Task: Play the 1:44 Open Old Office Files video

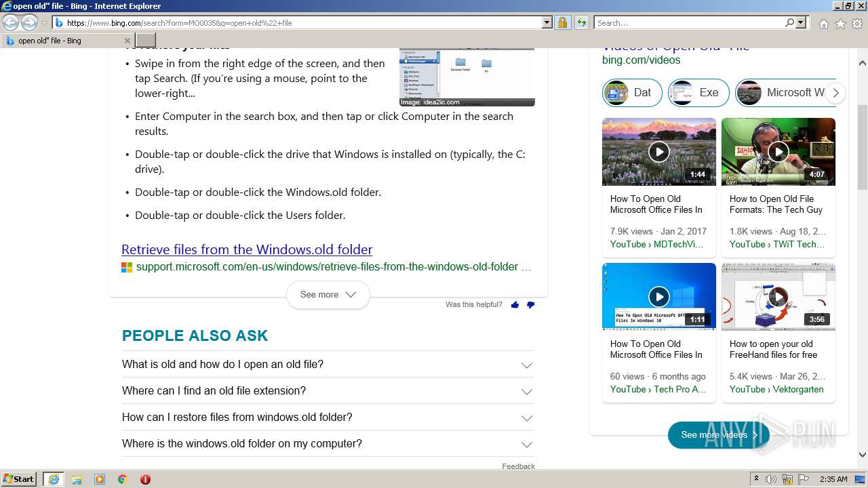Action: pyautogui.click(x=659, y=152)
